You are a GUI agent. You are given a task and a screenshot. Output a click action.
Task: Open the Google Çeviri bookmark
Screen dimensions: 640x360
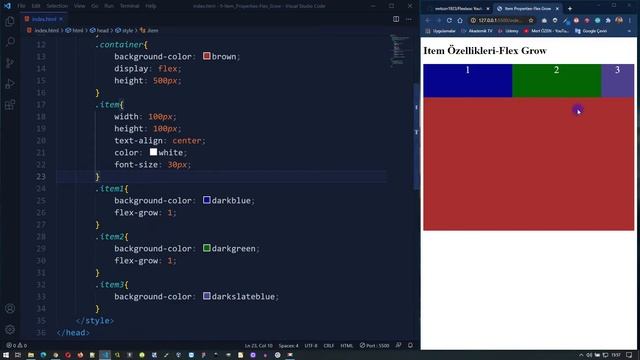coord(591,31)
